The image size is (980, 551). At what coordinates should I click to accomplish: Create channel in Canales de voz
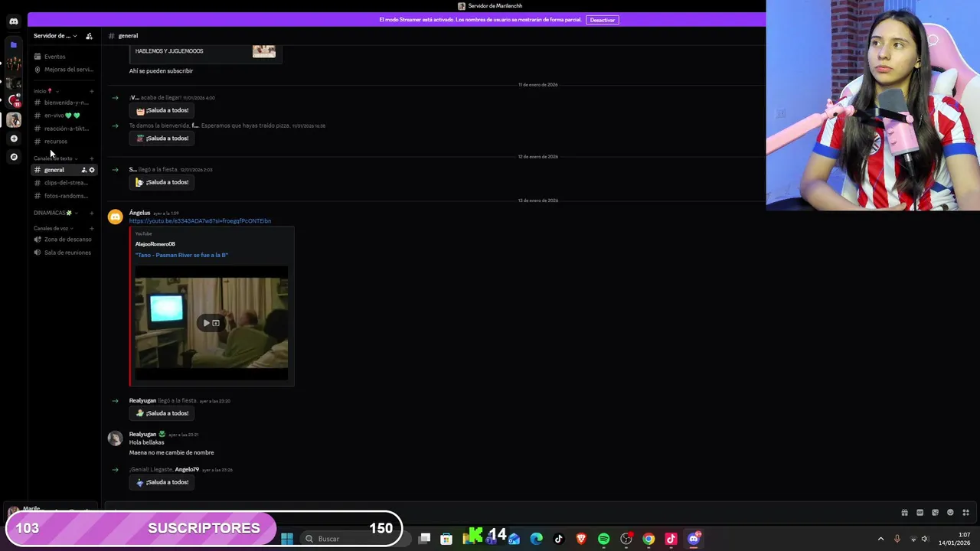pyautogui.click(x=92, y=228)
